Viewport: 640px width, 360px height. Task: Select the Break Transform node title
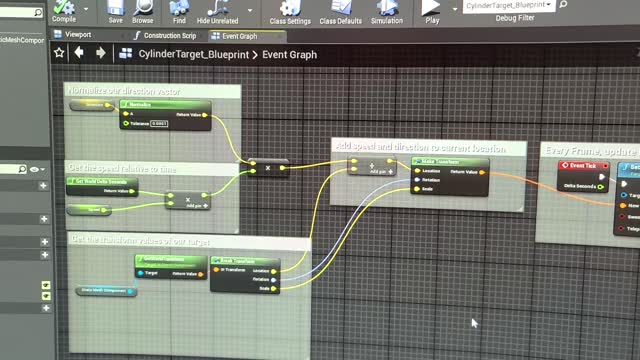(x=245, y=260)
